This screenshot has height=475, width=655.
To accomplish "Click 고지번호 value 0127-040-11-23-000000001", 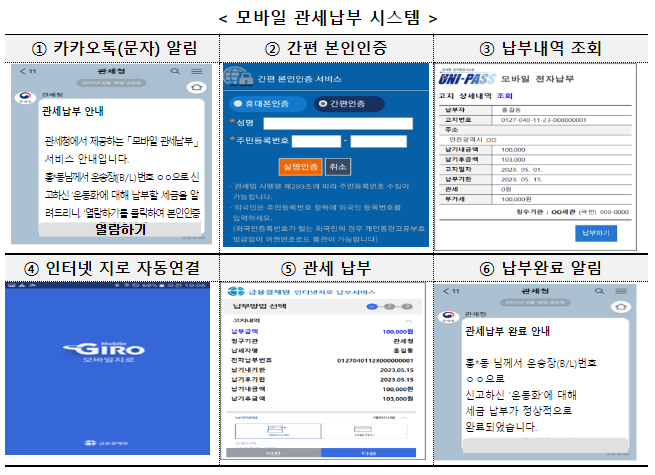I will [543, 120].
